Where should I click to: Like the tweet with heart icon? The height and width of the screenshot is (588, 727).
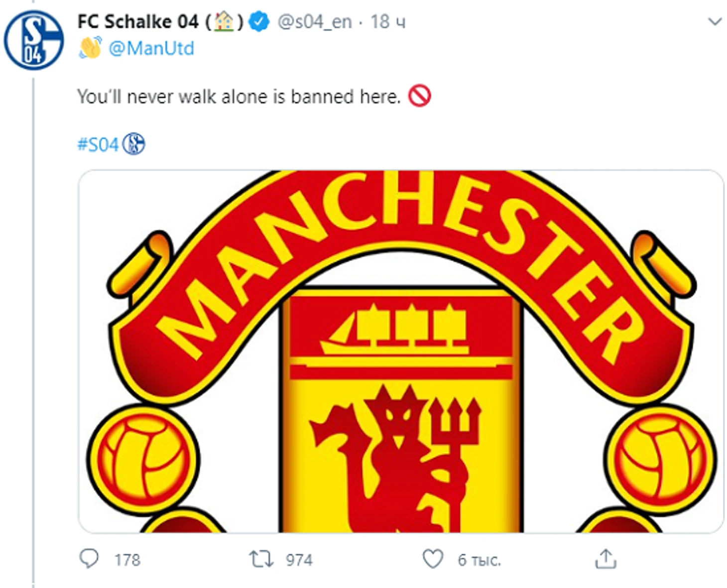(x=433, y=559)
